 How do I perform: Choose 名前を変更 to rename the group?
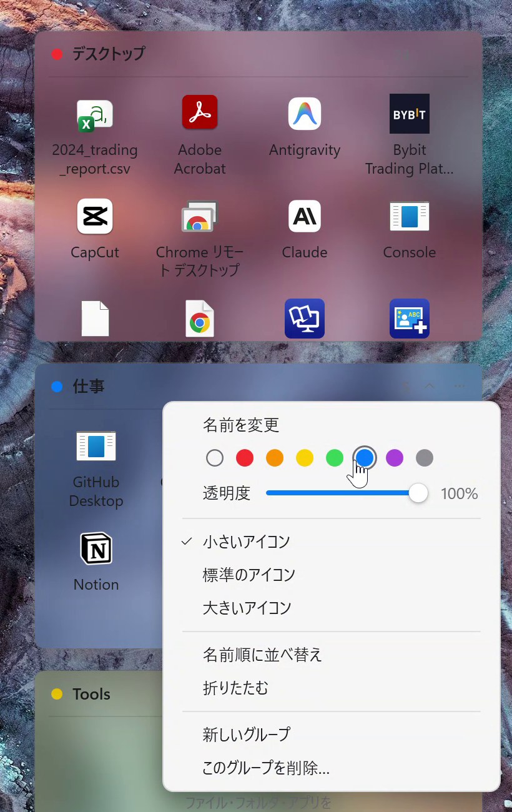pos(241,425)
